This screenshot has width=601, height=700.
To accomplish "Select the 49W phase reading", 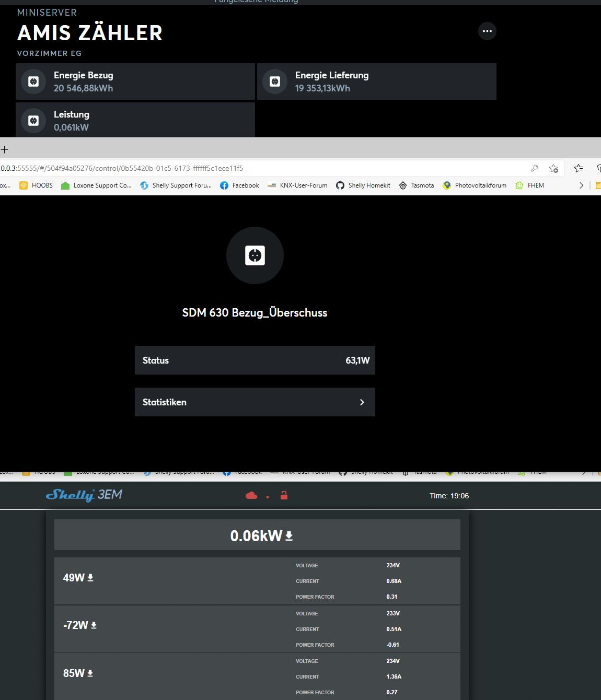I will [74, 578].
